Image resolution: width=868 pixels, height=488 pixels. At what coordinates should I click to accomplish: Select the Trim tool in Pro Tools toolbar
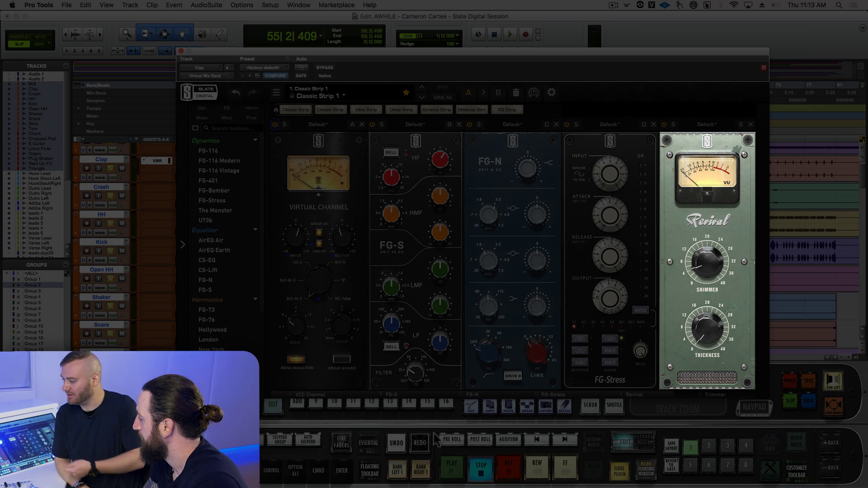[146, 34]
